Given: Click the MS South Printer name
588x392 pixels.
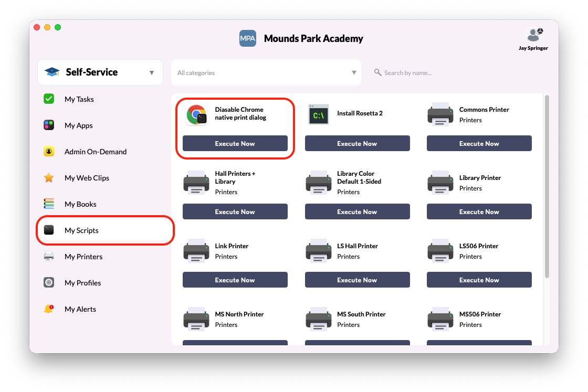Looking at the screenshot, I should 361,314.
